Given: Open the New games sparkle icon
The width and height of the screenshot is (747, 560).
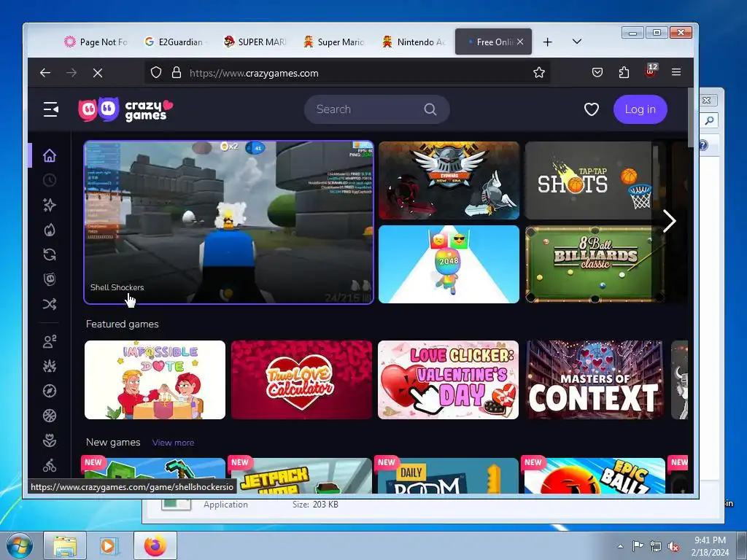Looking at the screenshot, I should (x=50, y=205).
